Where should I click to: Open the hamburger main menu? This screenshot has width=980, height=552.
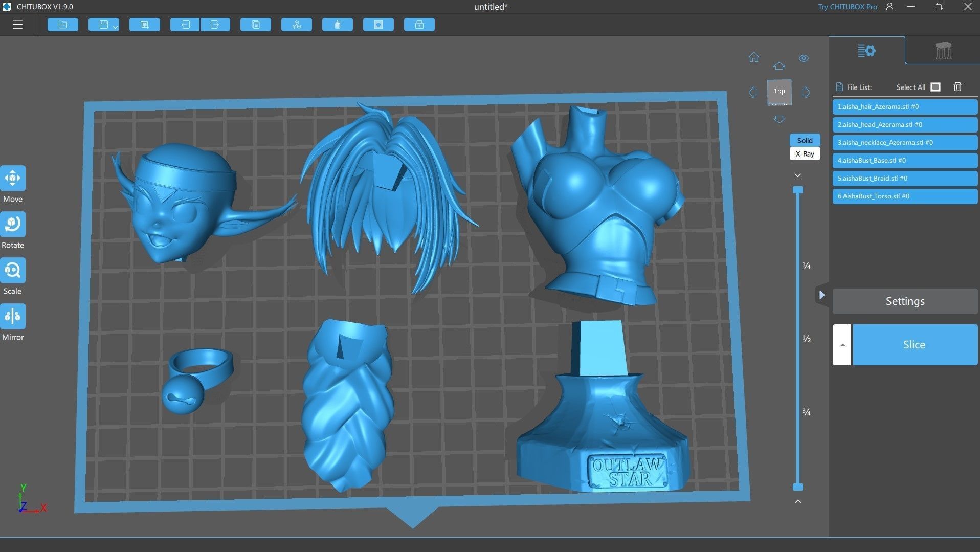[17, 25]
